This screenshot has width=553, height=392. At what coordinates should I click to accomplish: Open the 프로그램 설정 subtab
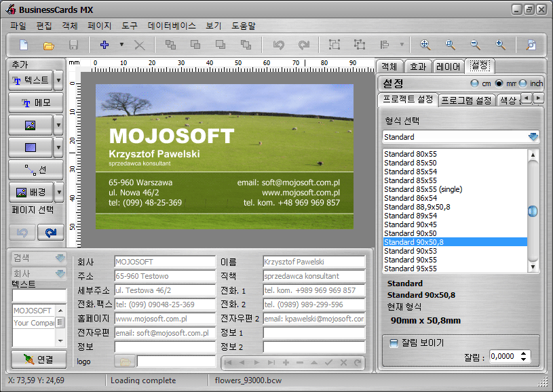467,100
